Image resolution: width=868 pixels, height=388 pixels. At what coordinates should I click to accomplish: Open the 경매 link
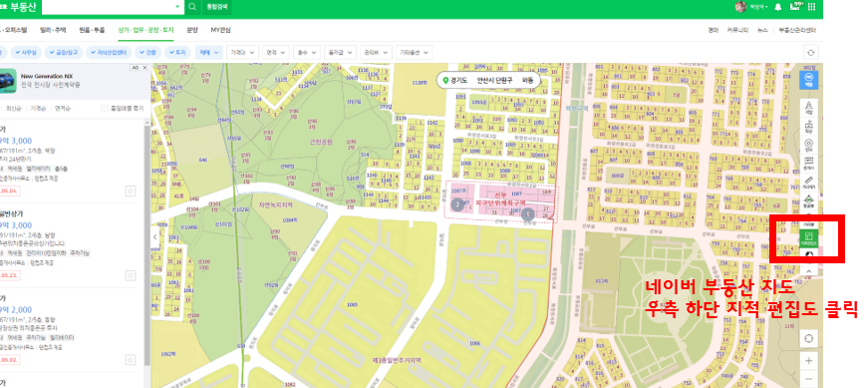(x=713, y=31)
